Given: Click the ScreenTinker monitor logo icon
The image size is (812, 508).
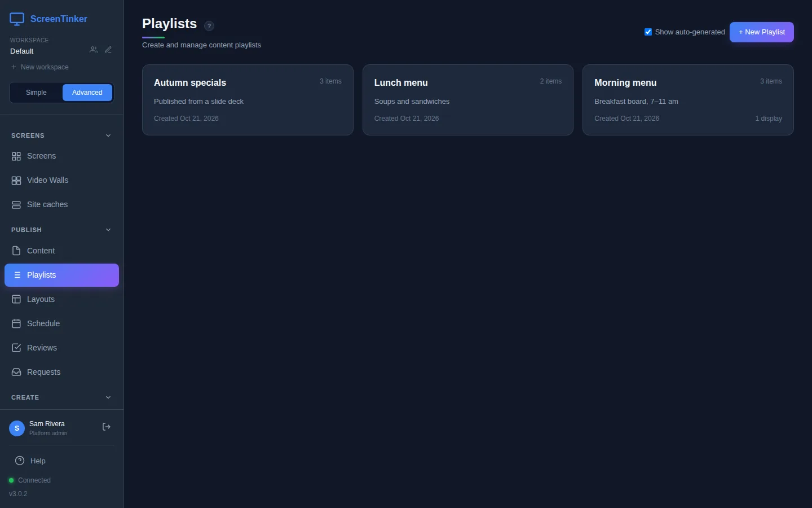Looking at the screenshot, I should [17, 19].
